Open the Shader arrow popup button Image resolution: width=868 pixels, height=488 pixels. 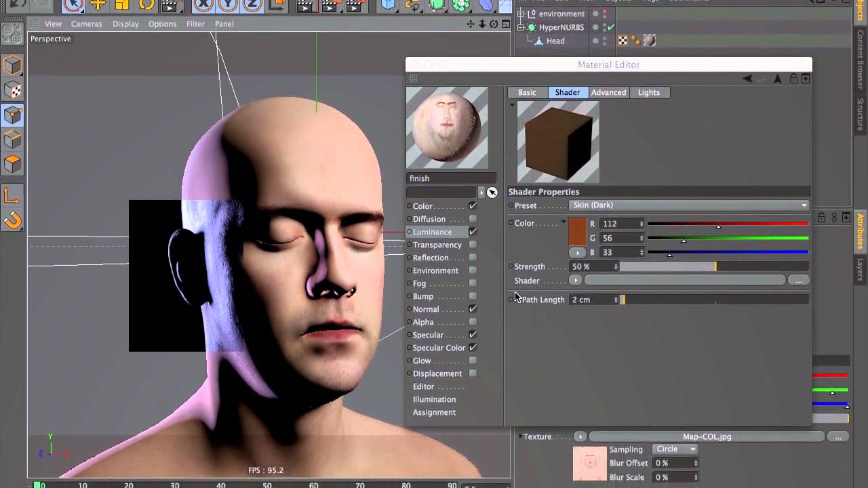tap(576, 280)
